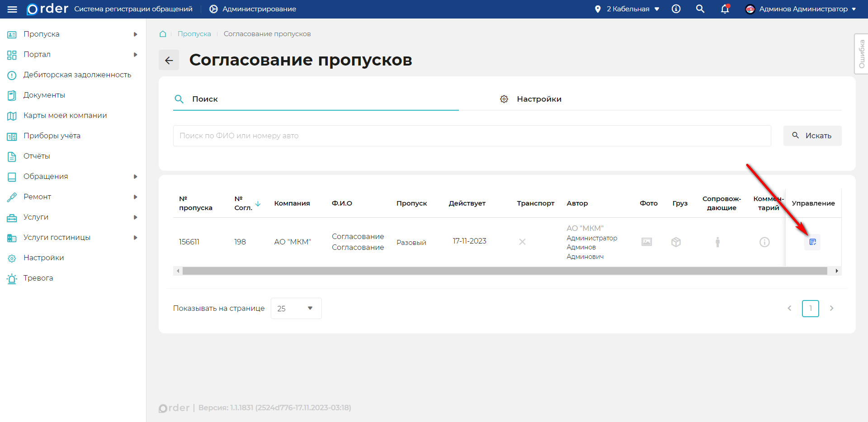868x422 pixels.
Task: Expand the Пропуска sidebar submenu chevron
Action: (x=135, y=34)
